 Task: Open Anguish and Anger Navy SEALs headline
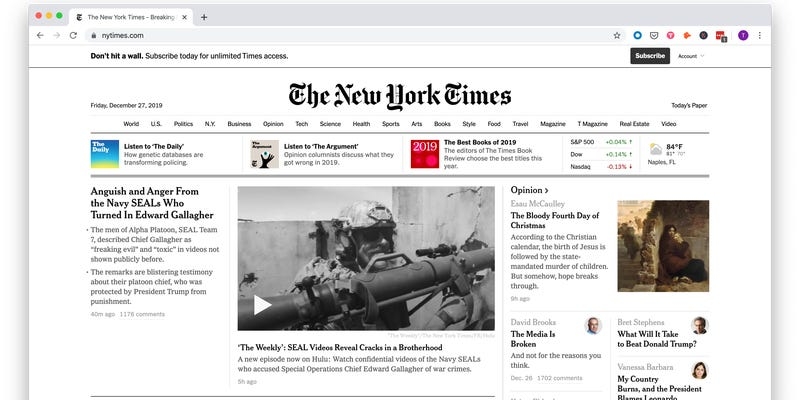point(152,203)
